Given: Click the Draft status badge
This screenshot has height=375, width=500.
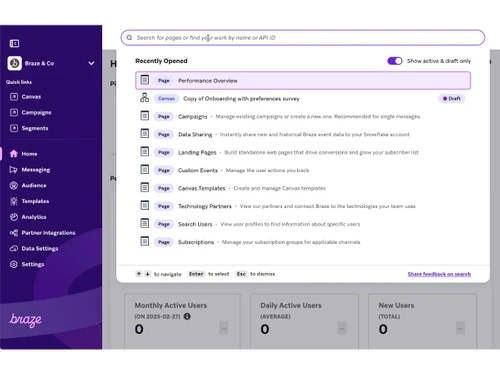Looking at the screenshot, I should click(452, 98).
